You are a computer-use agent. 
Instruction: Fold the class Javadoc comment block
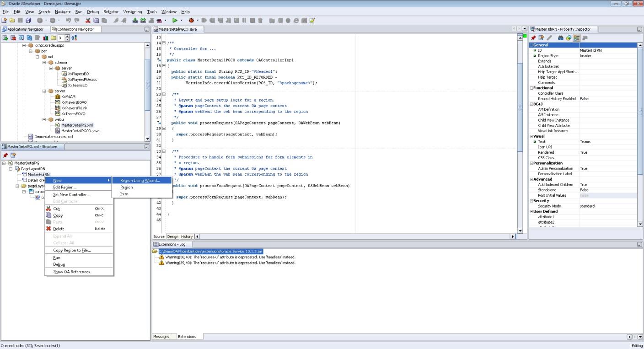pos(164,43)
